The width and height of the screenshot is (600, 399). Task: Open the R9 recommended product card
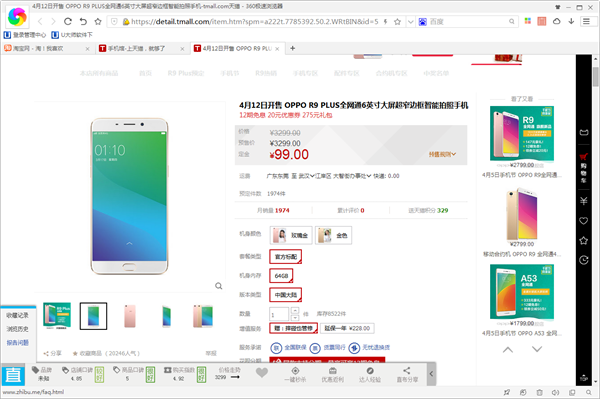pos(522,134)
